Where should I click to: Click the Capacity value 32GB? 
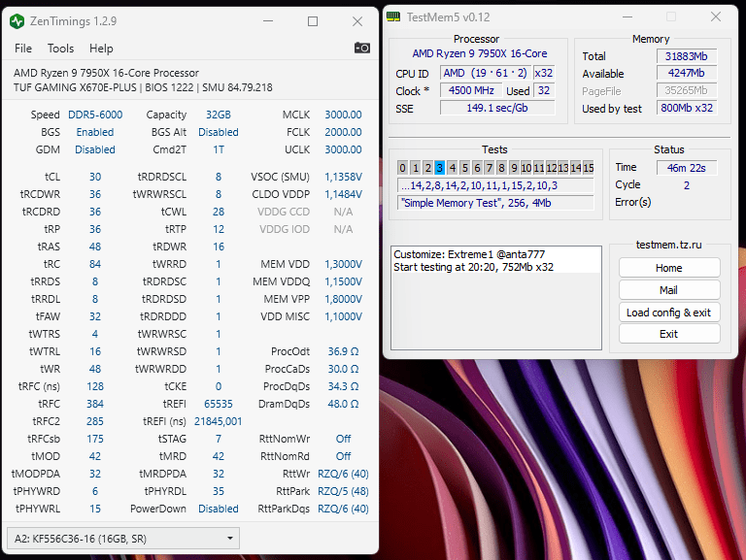pos(219,115)
